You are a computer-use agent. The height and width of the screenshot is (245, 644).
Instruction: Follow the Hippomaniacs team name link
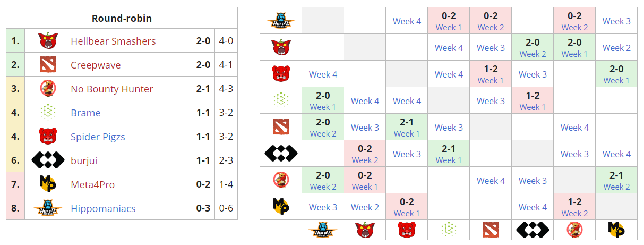pos(103,208)
